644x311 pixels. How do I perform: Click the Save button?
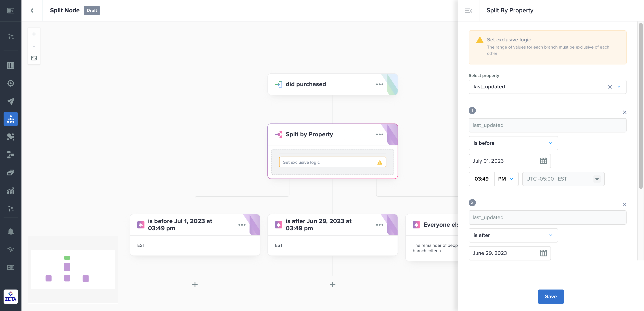pos(551,296)
